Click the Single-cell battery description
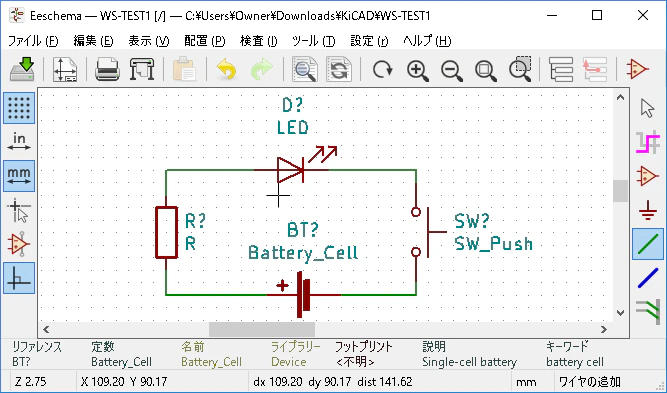The height and width of the screenshot is (393, 667). [469, 362]
